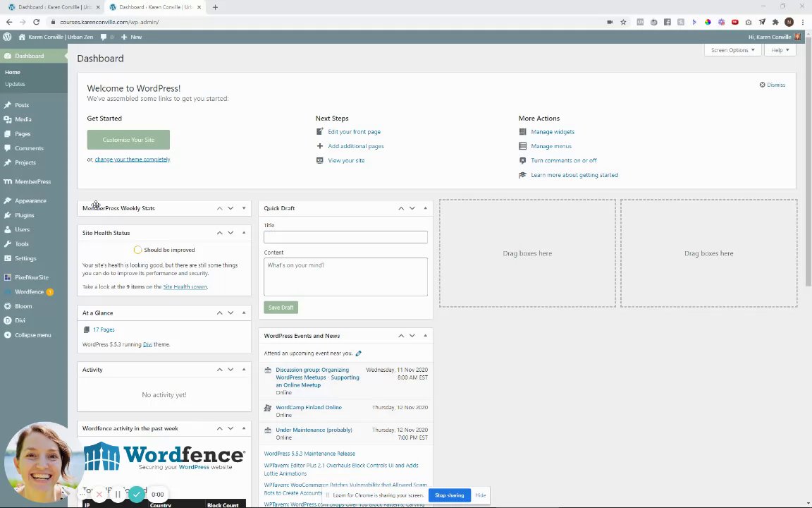The height and width of the screenshot is (508, 812).
Task: Open WordPress 5.5.3 Maintenance Release link
Action: 309,454
